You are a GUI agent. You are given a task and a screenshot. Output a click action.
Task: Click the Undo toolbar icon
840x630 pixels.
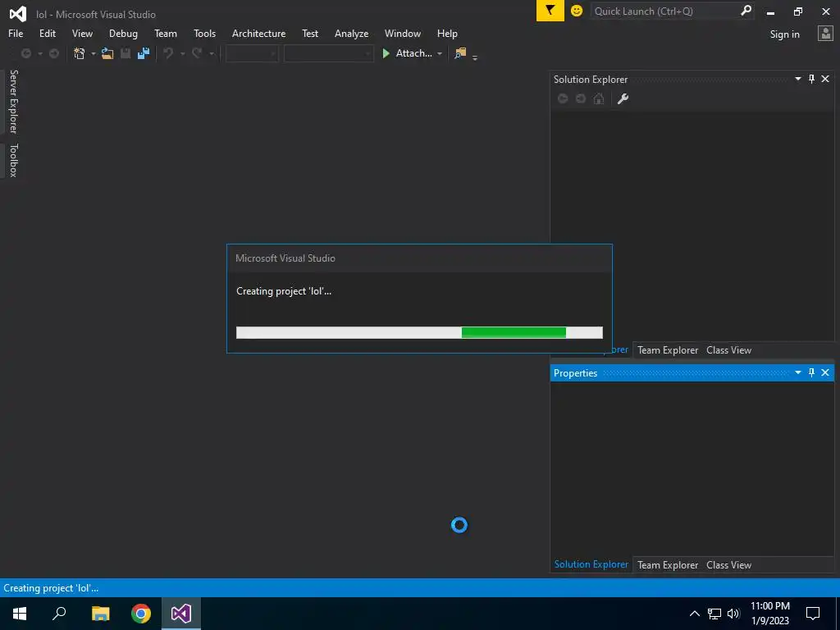pyautogui.click(x=168, y=53)
